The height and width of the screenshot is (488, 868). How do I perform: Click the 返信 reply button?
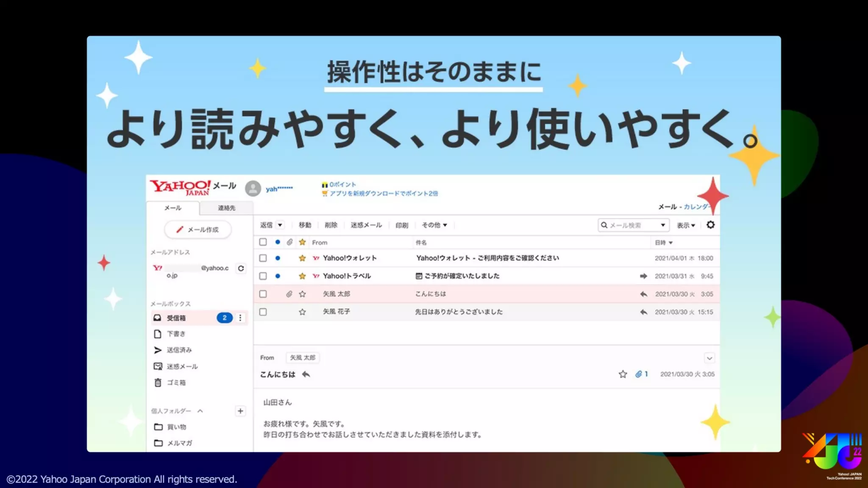(267, 225)
